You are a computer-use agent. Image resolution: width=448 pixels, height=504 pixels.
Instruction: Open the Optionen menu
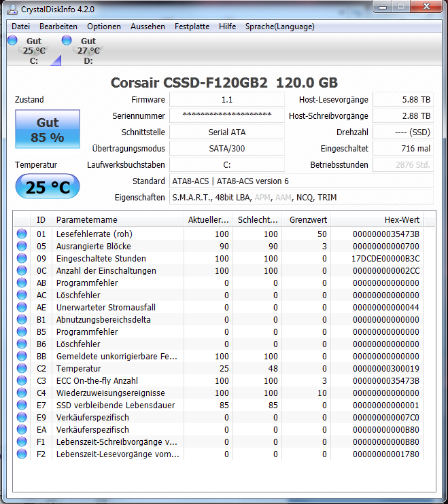tap(104, 26)
